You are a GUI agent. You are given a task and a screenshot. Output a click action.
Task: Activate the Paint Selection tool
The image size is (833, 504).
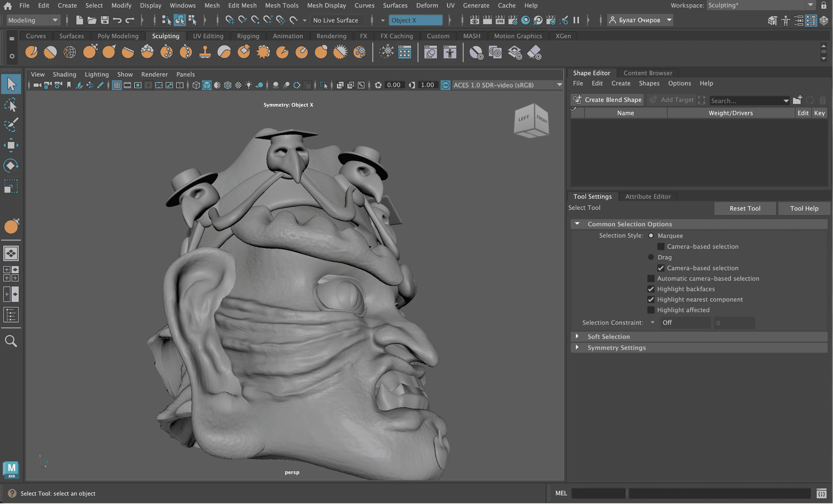click(11, 125)
